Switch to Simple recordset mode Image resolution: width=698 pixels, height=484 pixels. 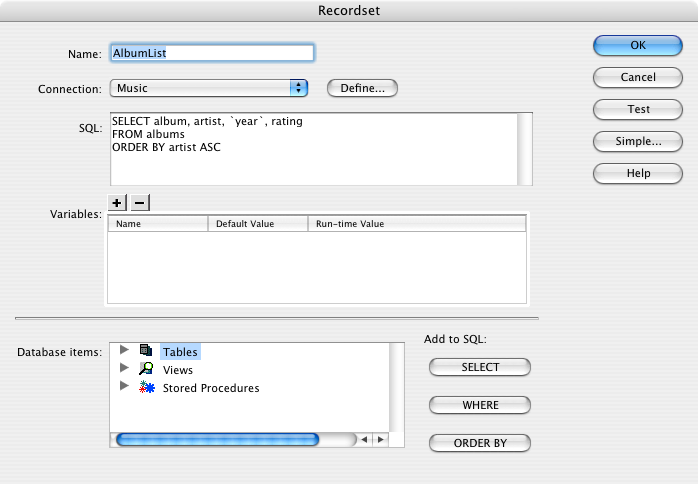point(638,141)
